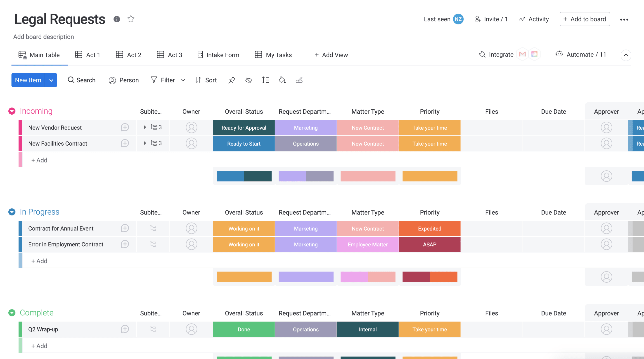This screenshot has height=359, width=644.
Task: Open conditional coloring paint bucket
Action: pyautogui.click(x=282, y=80)
